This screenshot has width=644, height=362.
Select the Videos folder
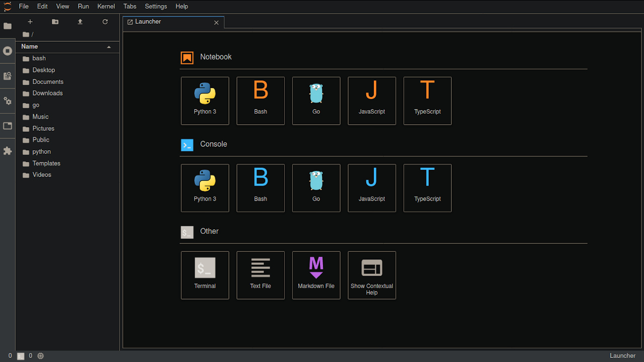tap(67, 175)
